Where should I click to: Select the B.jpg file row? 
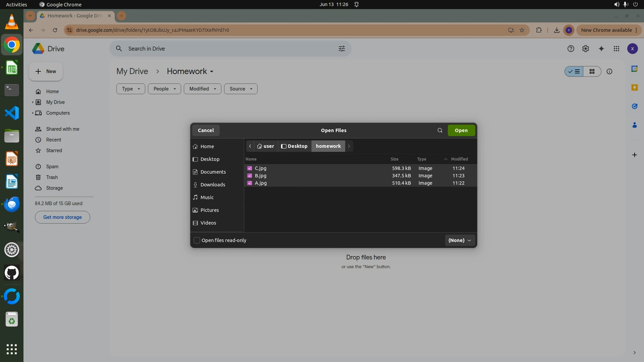(260, 176)
